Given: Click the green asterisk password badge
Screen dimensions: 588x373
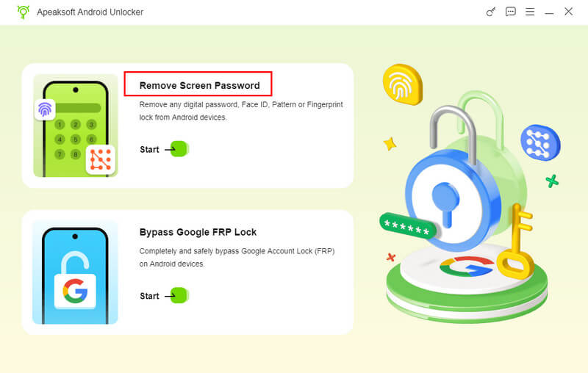Looking at the screenshot, I should (x=408, y=228).
